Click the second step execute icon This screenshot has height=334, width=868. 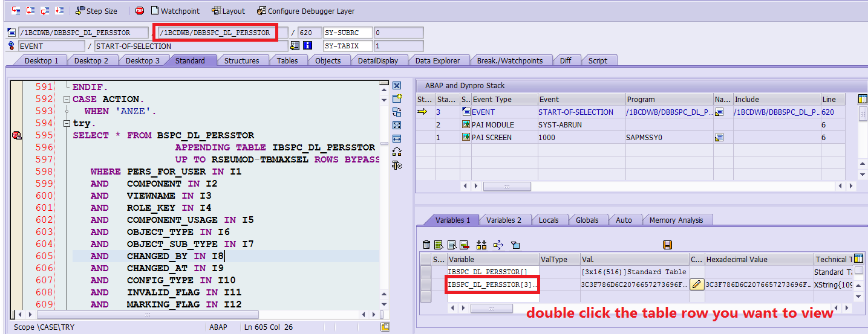[30, 11]
